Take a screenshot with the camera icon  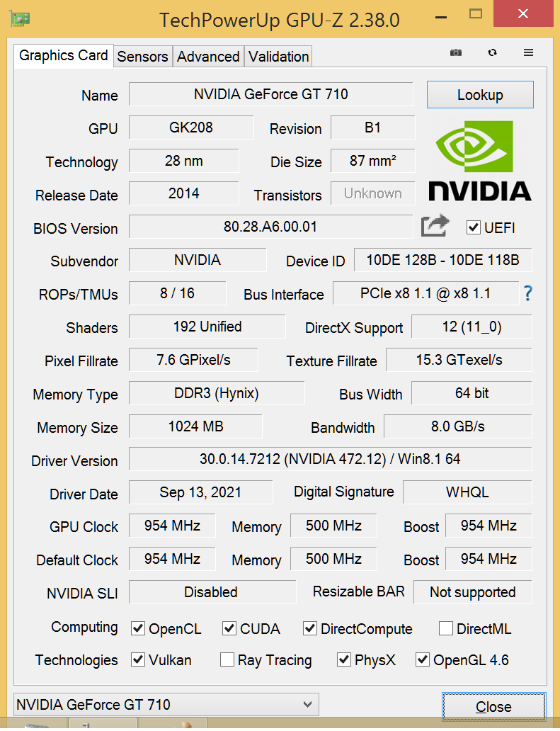[x=456, y=52]
